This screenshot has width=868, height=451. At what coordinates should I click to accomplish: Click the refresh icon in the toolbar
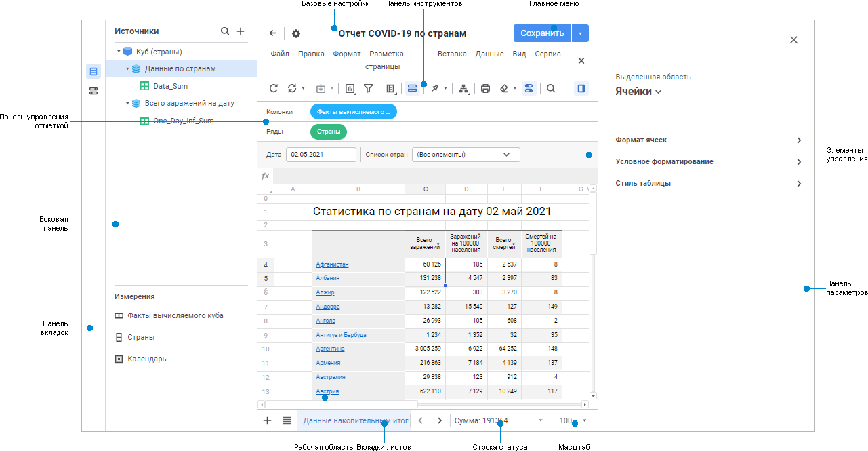(x=274, y=88)
